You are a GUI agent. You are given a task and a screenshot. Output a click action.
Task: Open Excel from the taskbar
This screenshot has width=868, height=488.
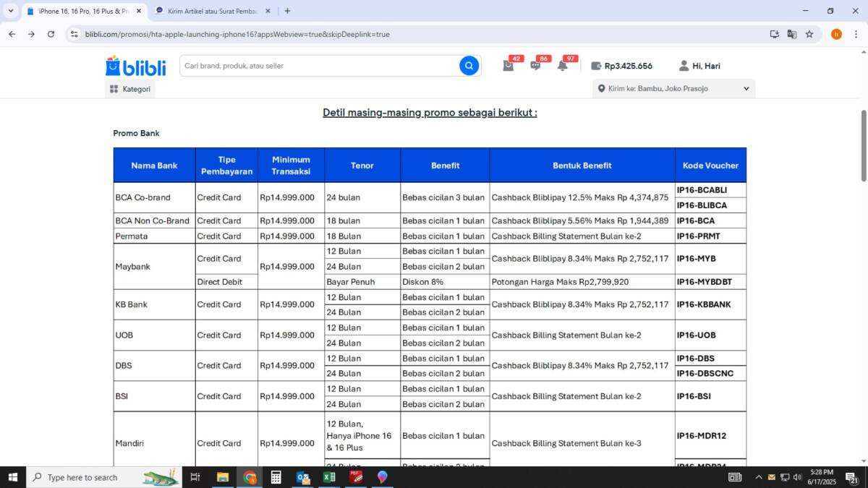tap(329, 477)
